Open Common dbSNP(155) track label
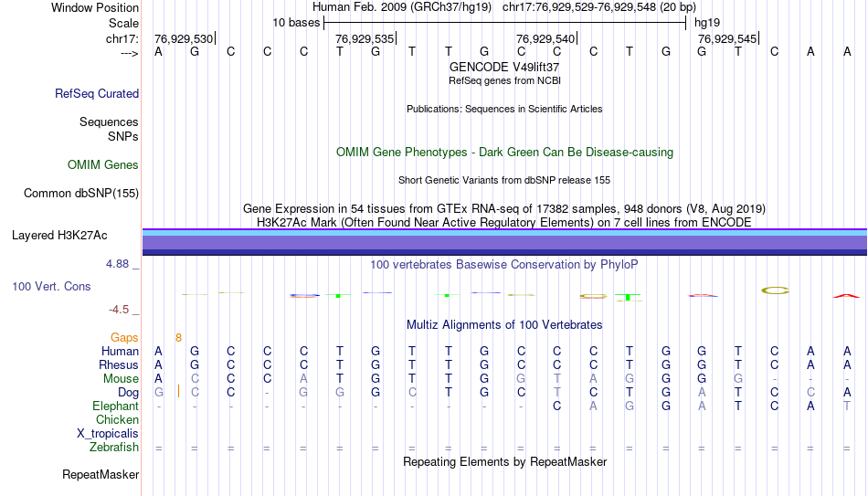Viewport: 868px width, 496px height. coord(80,194)
